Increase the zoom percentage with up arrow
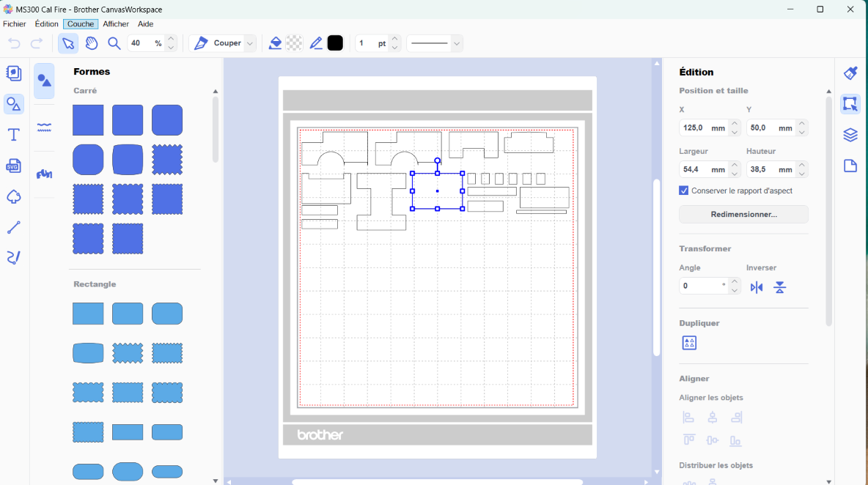The height and width of the screenshot is (485, 868). [x=171, y=39]
